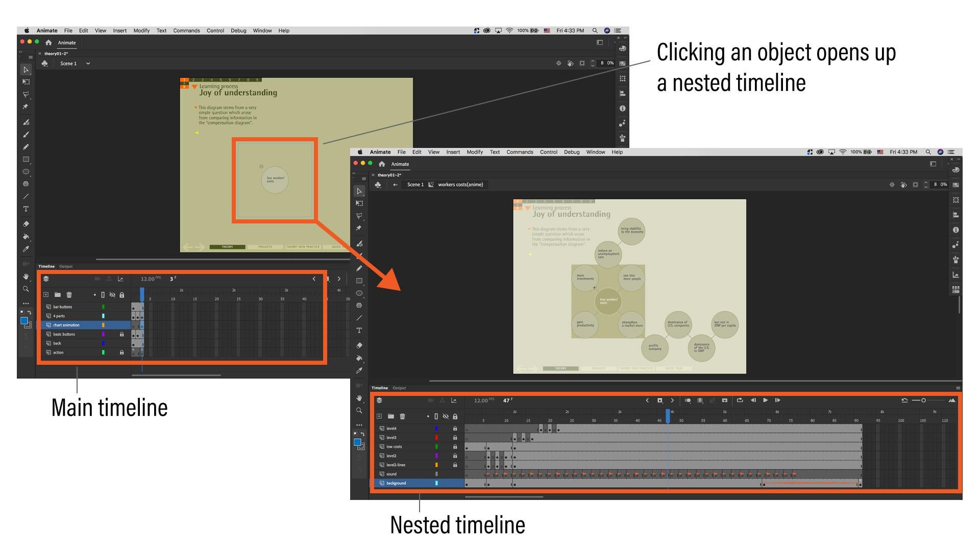Add a new layer in the main timeline
Viewport: 980px width, 551px height.
[x=46, y=295]
